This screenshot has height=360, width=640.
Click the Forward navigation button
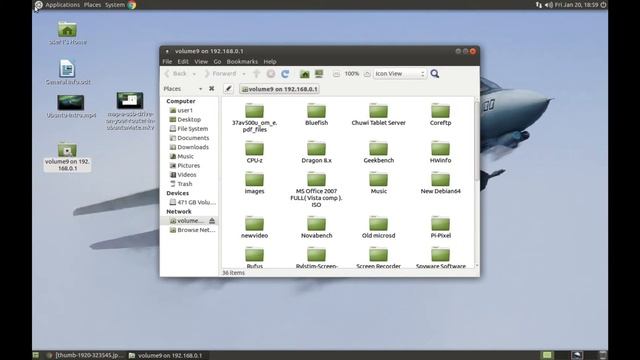click(x=220, y=74)
